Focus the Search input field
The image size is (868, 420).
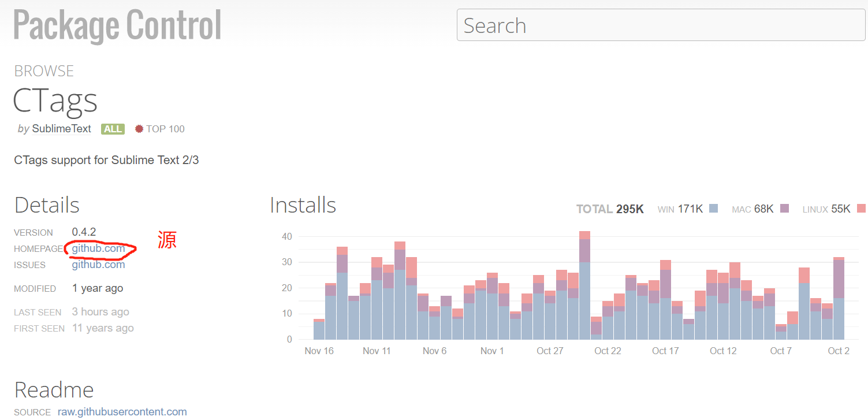[661, 25]
